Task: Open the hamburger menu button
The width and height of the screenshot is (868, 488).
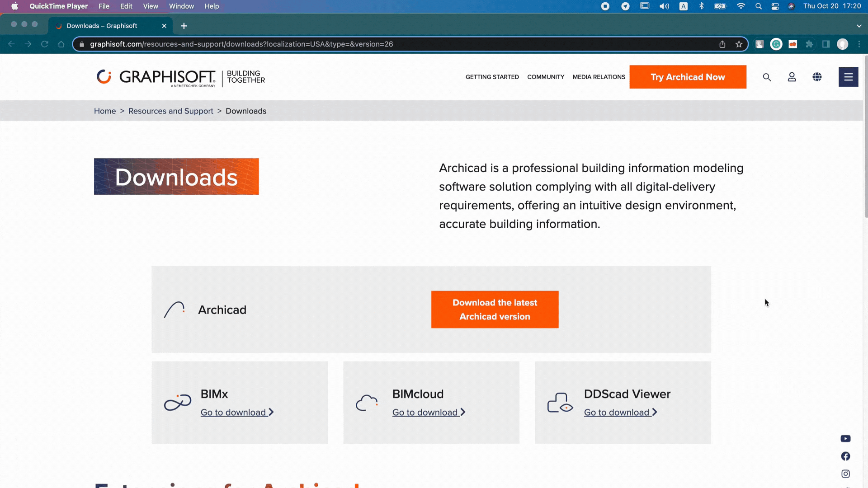Action: [x=848, y=77]
